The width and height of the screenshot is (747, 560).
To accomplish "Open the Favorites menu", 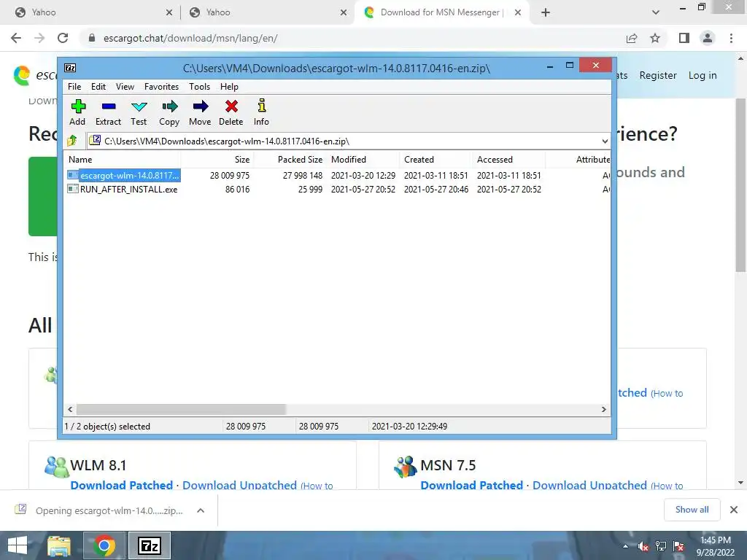I will (x=161, y=87).
